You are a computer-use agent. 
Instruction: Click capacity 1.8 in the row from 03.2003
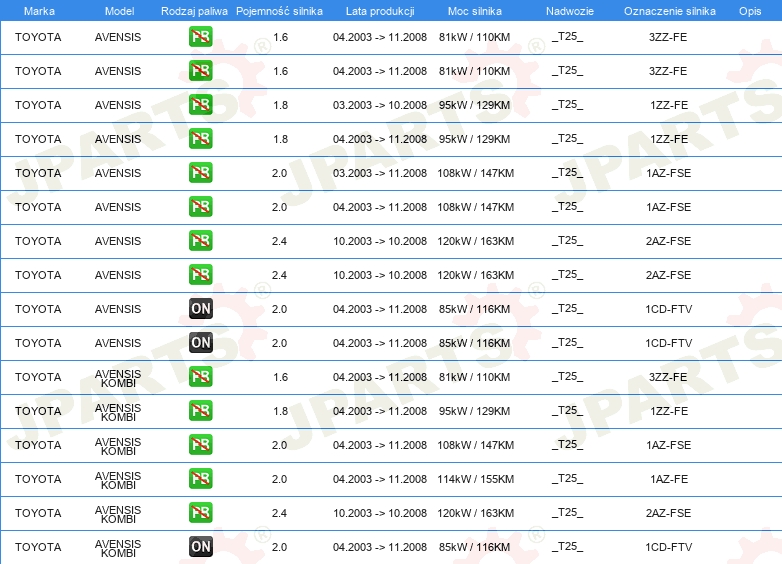[x=280, y=105]
